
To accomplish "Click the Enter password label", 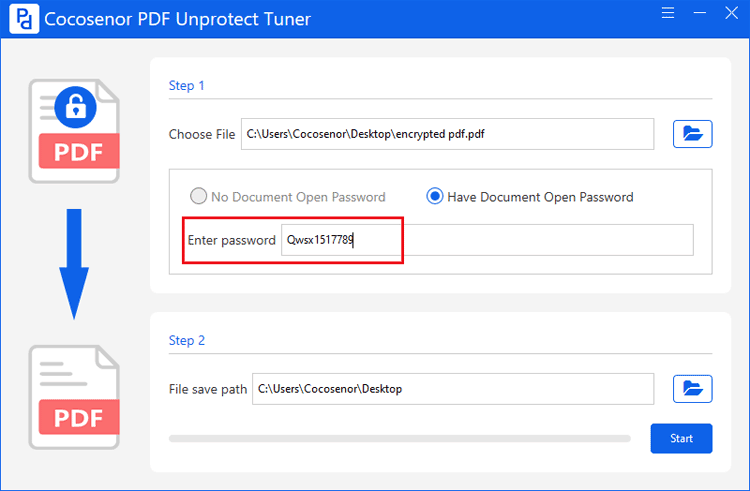I will coord(232,240).
